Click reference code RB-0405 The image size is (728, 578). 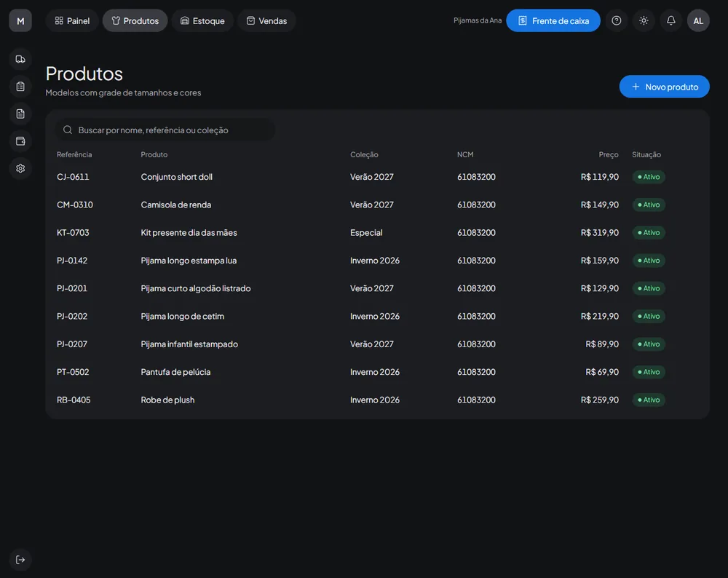click(x=74, y=400)
